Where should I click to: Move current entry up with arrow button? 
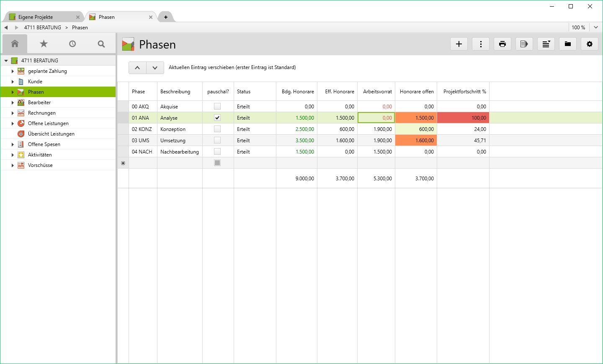click(x=137, y=67)
